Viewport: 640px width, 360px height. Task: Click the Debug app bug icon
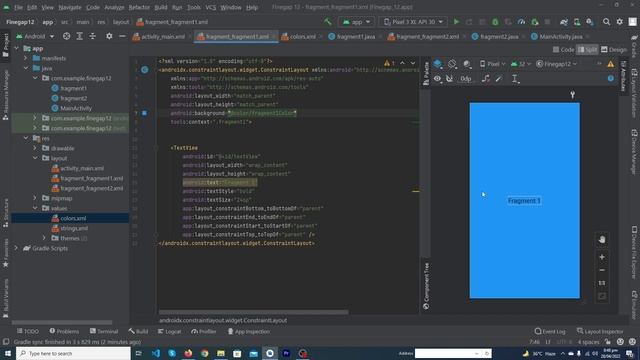(495, 22)
